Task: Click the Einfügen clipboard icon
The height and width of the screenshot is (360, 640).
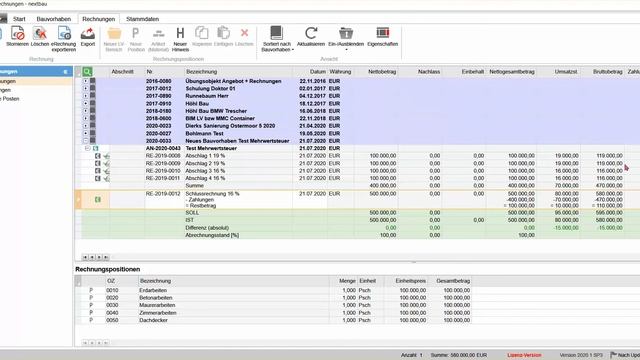Action: click(223, 33)
